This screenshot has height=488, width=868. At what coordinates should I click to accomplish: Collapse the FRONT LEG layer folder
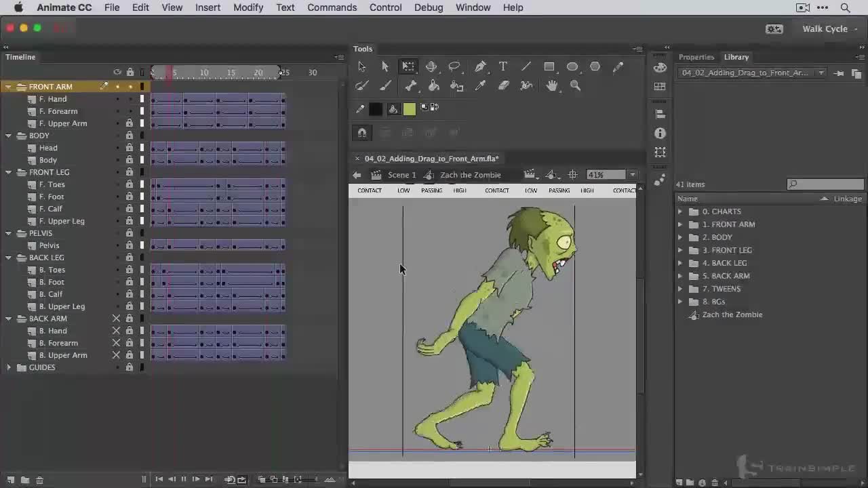point(9,172)
